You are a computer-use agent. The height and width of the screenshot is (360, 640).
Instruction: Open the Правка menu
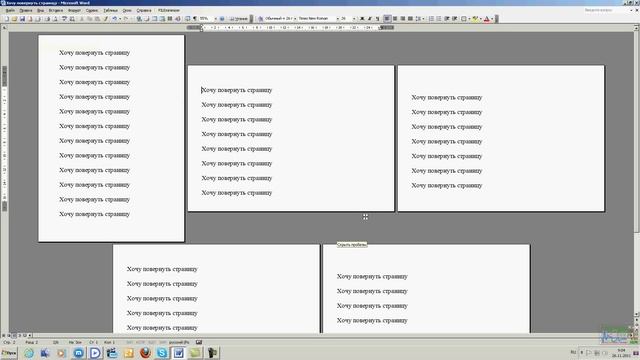[26, 10]
